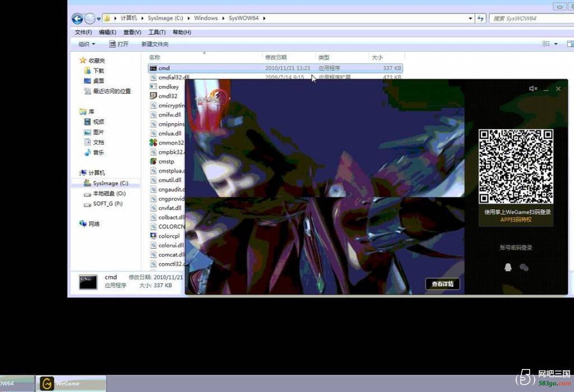Select SysImage (C:) in address breadcrumb
The image size is (574, 392).
point(165,18)
